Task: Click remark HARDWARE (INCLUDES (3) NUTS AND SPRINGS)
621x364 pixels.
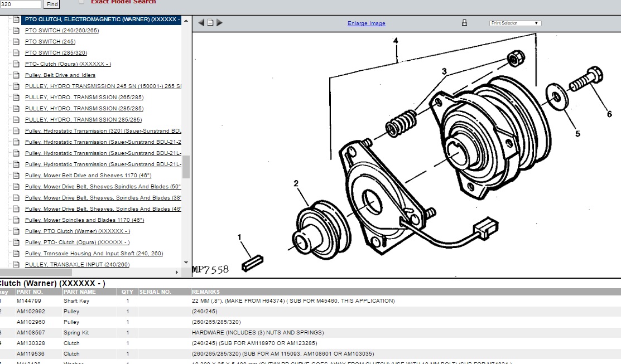Action: coord(258,333)
